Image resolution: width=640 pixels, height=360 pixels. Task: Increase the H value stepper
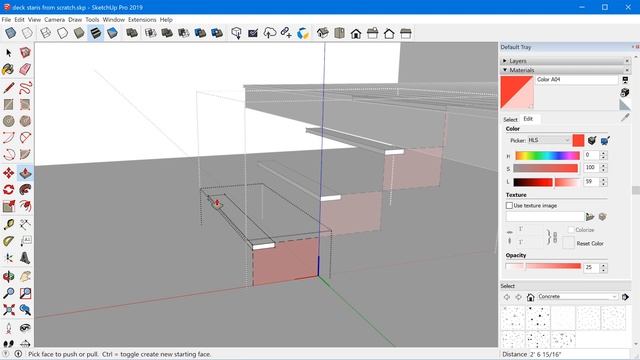tap(604, 153)
